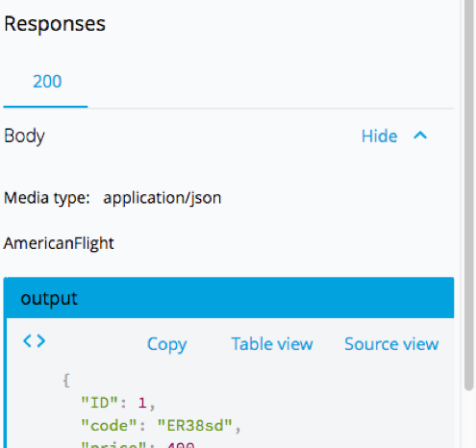Click the output header bar

229,298
